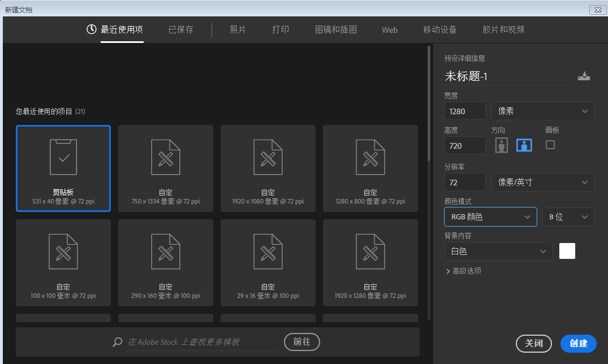
Task: Open the 像素/英寸 resolution units dropdown
Action: click(x=542, y=182)
